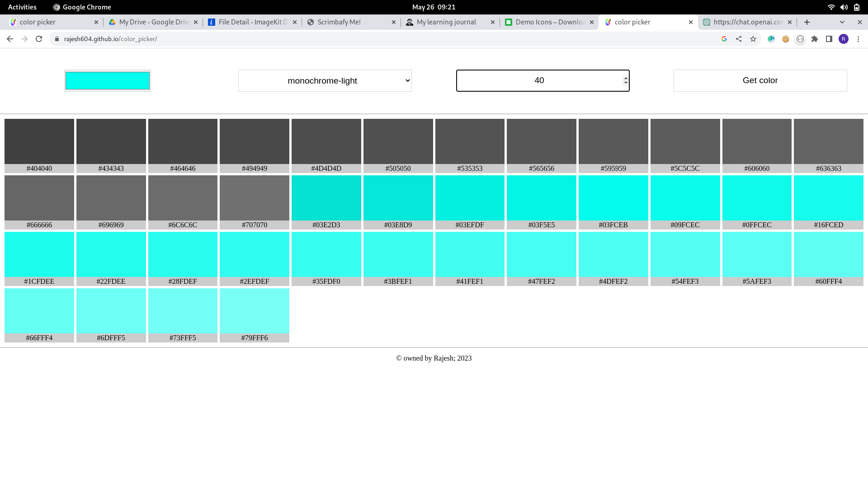The width and height of the screenshot is (868, 488).
Task: Open the Chrome three-dot menu
Action: (x=858, y=39)
